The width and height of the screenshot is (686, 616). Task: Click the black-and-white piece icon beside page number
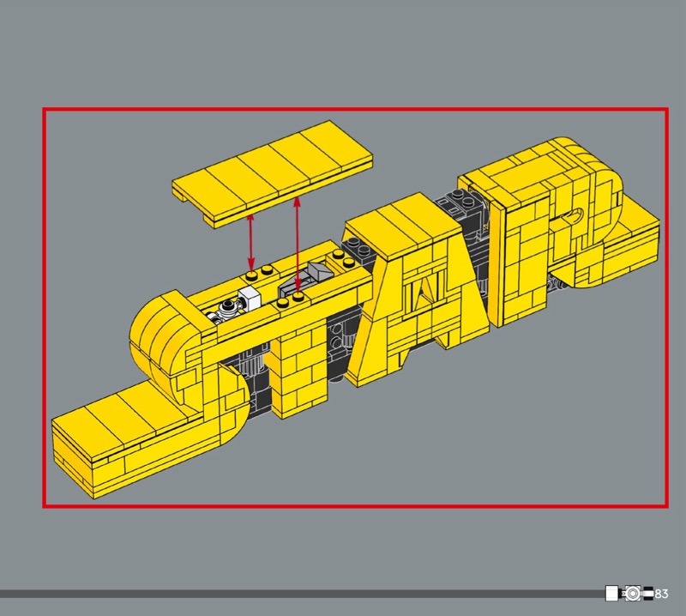pos(648,593)
